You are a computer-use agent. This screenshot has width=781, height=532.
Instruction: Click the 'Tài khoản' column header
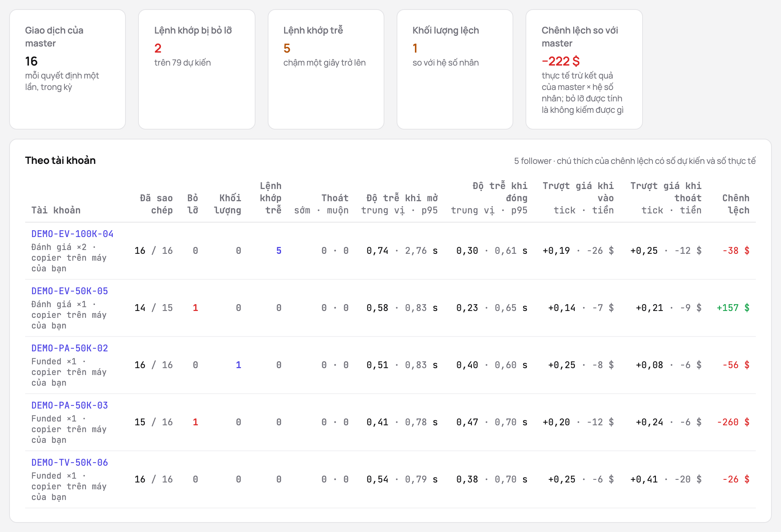tap(56, 210)
